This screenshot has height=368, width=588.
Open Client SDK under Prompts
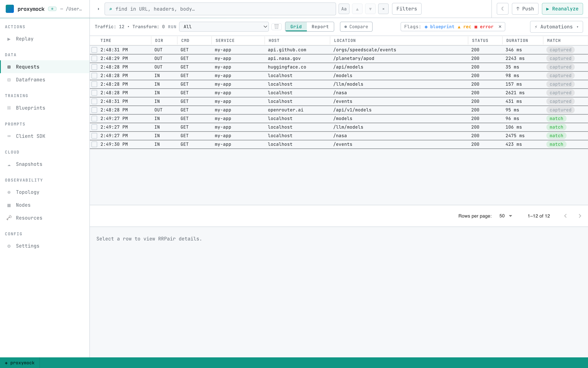(x=45, y=136)
